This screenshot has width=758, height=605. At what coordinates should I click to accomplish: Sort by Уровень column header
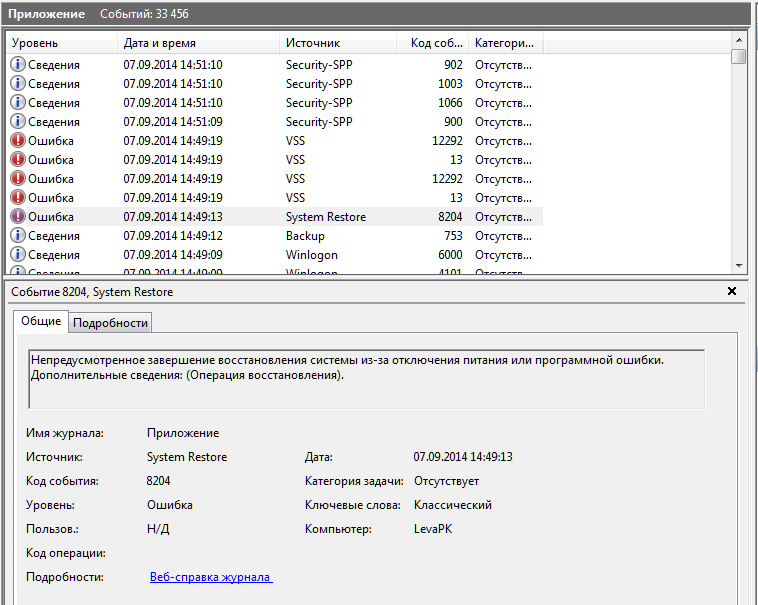pos(60,43)
